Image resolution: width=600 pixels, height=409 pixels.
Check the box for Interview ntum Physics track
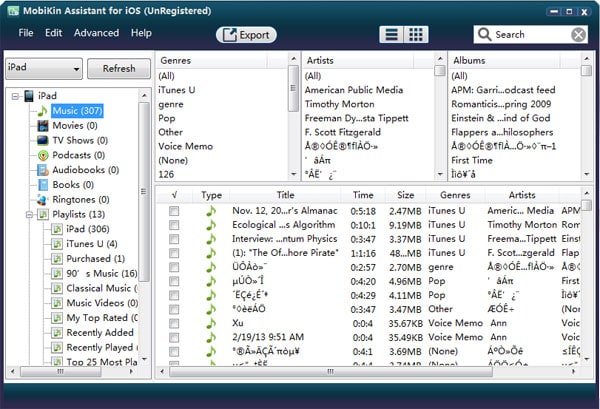174,239
